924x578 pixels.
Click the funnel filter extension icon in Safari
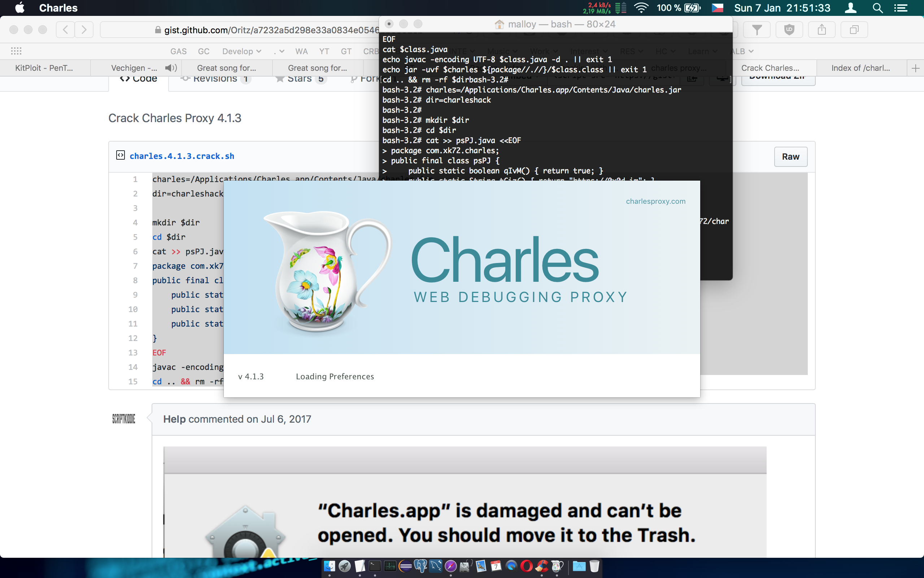(757, 29)
